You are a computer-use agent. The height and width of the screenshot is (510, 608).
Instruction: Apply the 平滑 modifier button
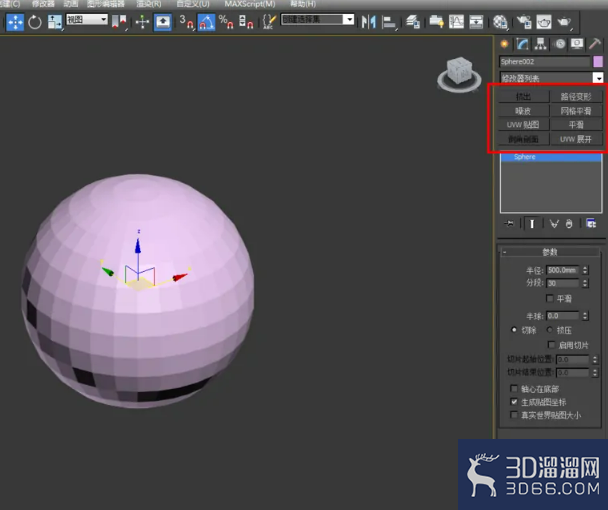[576, 125]
